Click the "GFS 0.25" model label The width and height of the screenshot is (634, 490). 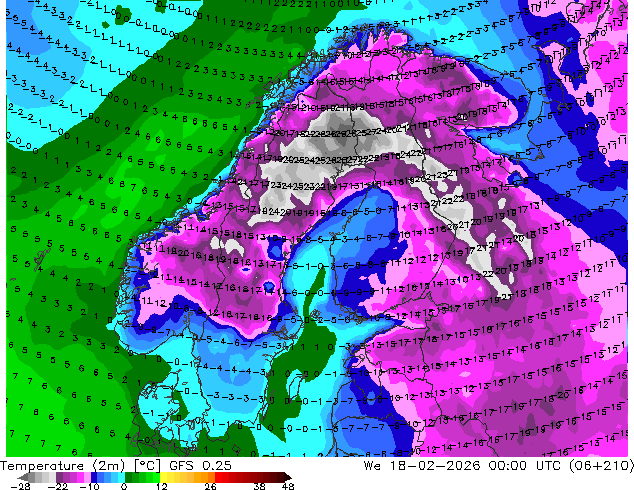(200, 465)
